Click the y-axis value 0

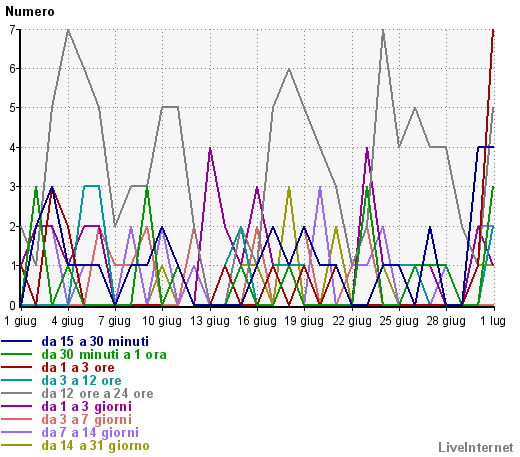(12, 305)
